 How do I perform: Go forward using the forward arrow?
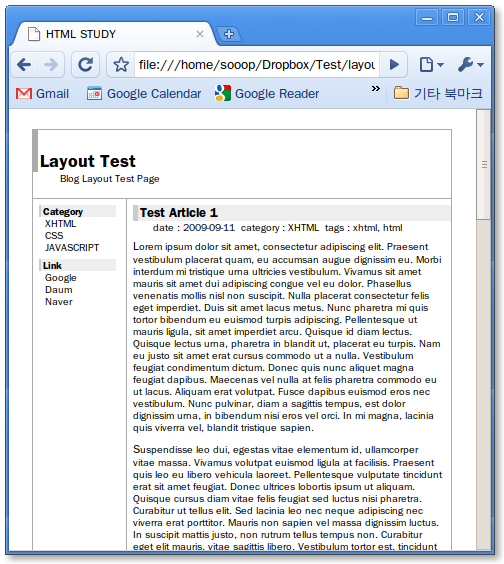51,65
